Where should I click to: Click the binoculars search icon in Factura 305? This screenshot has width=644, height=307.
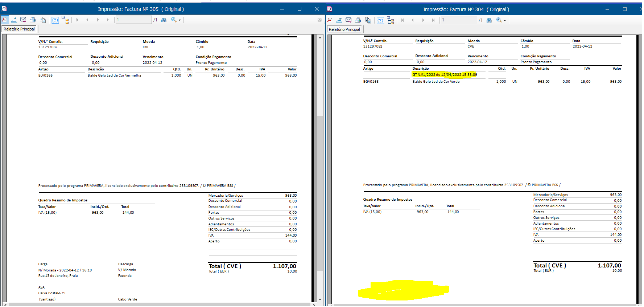coord(164,20)
